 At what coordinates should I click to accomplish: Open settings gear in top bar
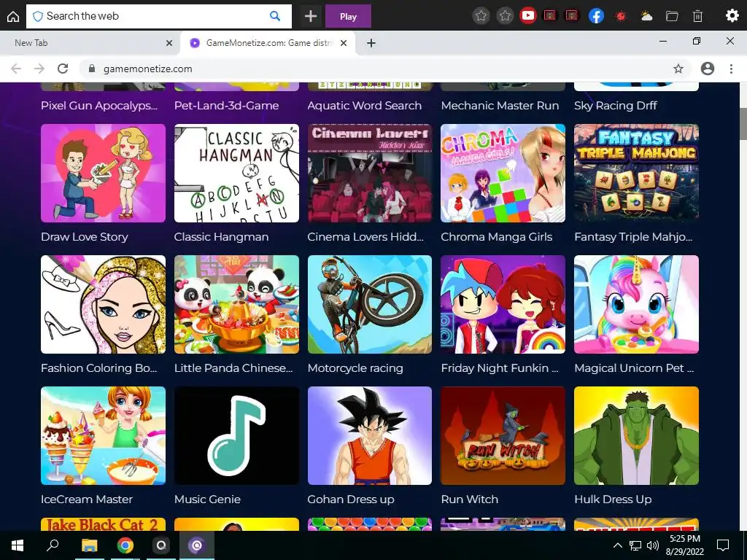pos(732,16)
